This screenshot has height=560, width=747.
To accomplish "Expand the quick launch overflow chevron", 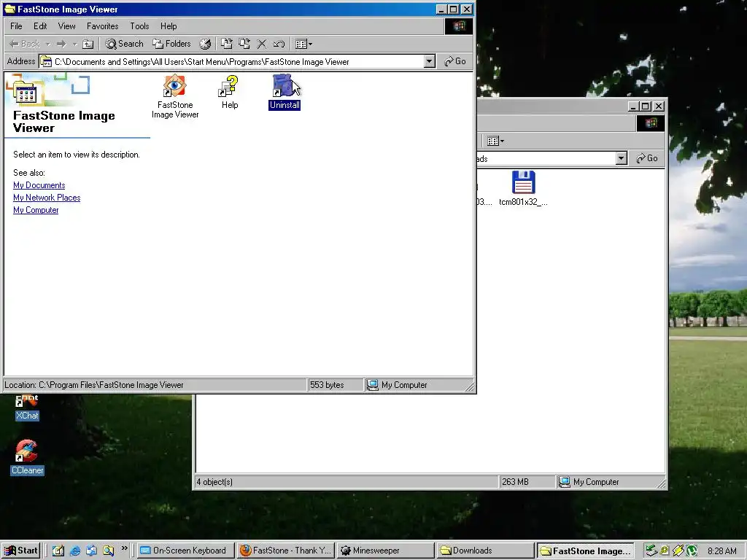I will tap(124, 548).
